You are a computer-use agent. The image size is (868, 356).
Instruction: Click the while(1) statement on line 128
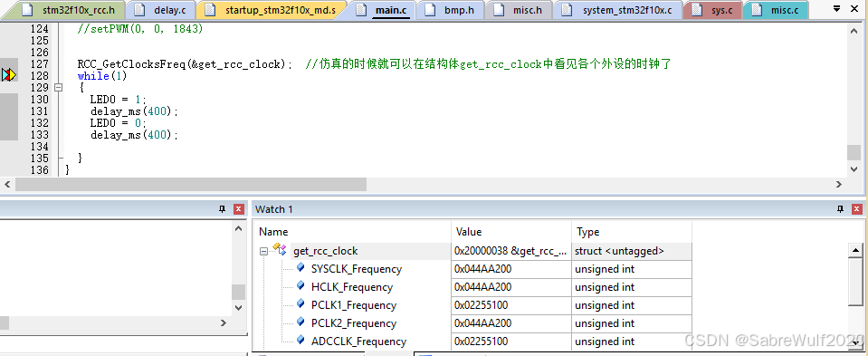[102, 76]
